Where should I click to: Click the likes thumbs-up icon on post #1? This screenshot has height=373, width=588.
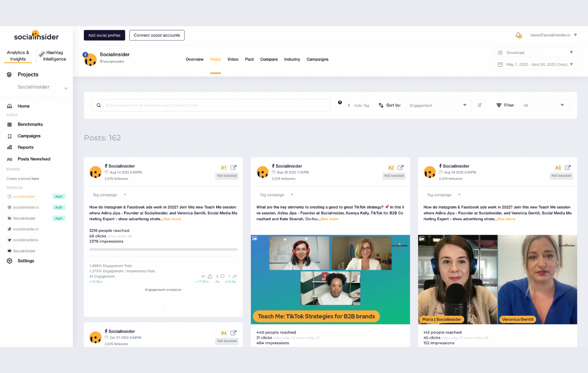[x=210, y=276]
